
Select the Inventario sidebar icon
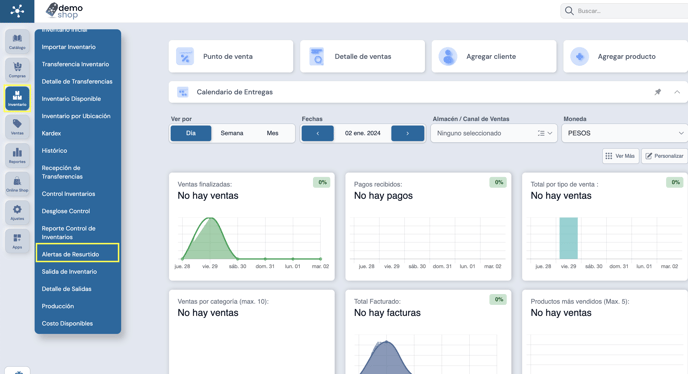pyautogui.click(x=17, y=98)
